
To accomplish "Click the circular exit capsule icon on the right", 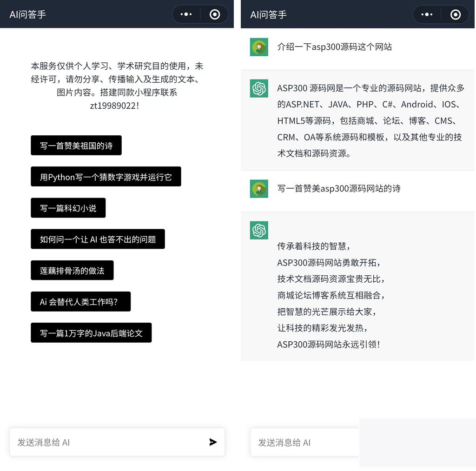I will click(456, 14).
